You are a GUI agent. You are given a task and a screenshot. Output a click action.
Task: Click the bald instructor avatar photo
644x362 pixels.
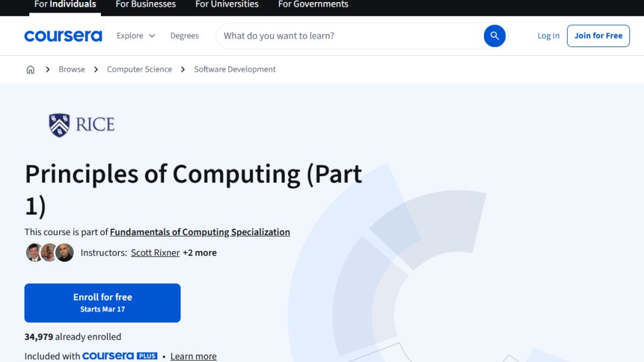tap(65, 252)
